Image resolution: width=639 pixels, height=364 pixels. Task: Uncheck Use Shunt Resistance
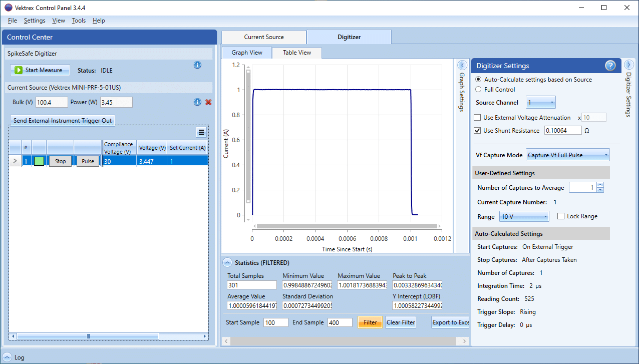coord(476,130)
